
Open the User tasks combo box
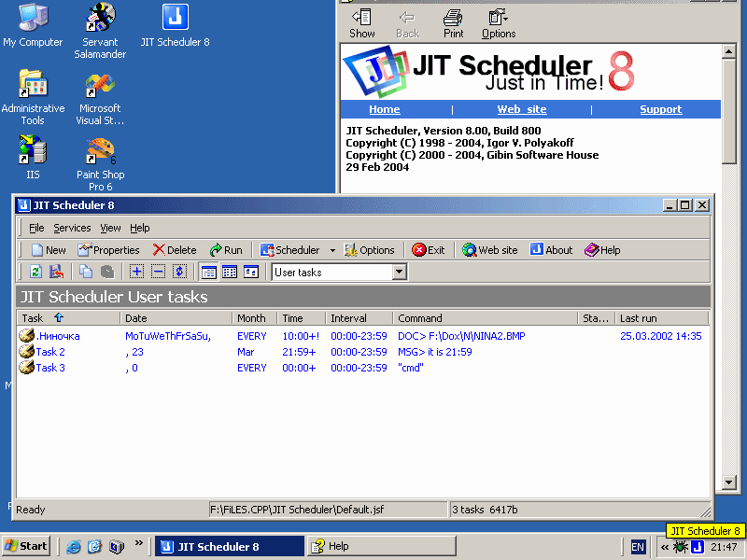(339, 272)
